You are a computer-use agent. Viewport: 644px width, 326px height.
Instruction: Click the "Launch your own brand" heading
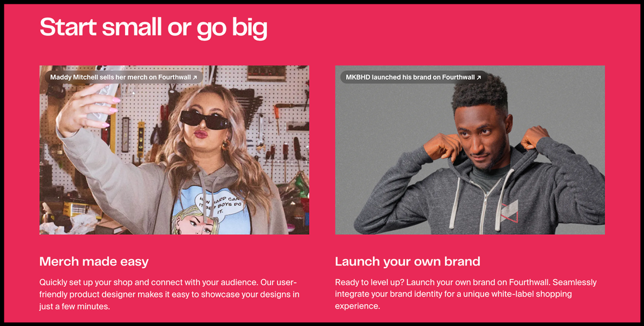click(407, 262)
